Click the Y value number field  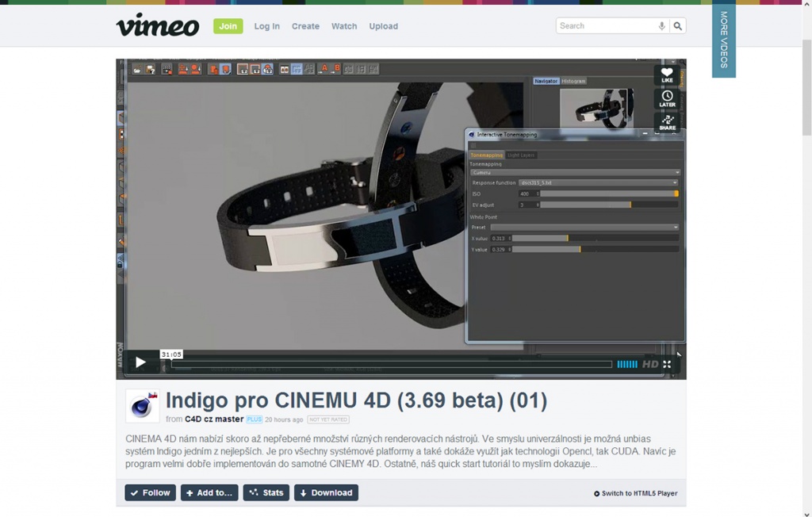501,250
